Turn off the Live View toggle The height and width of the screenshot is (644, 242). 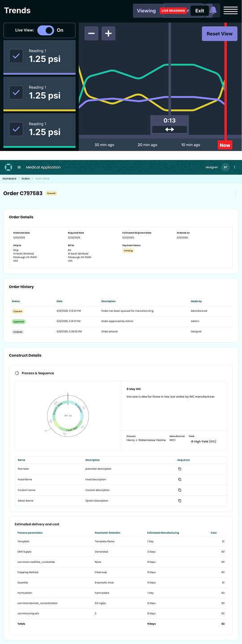(46, 30)
